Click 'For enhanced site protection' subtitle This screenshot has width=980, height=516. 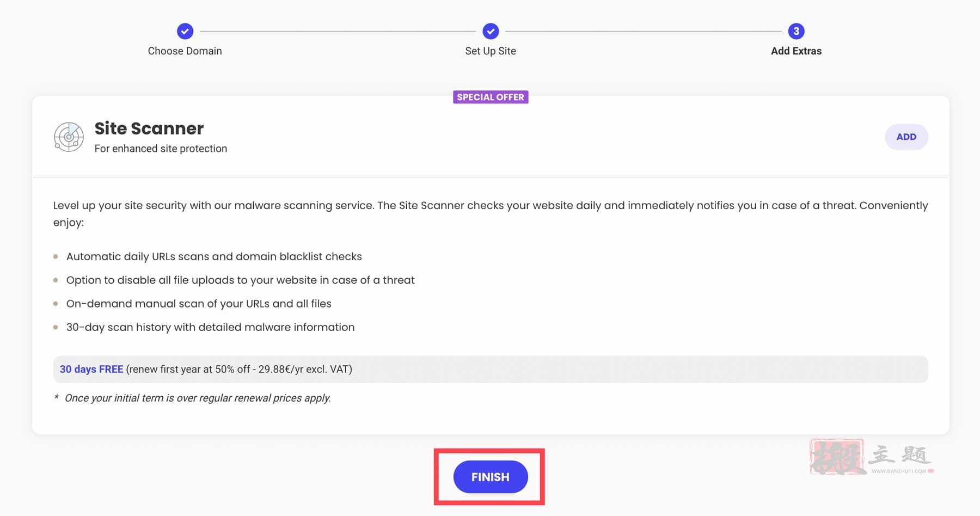pyautogui.click(x=161, y=149)
